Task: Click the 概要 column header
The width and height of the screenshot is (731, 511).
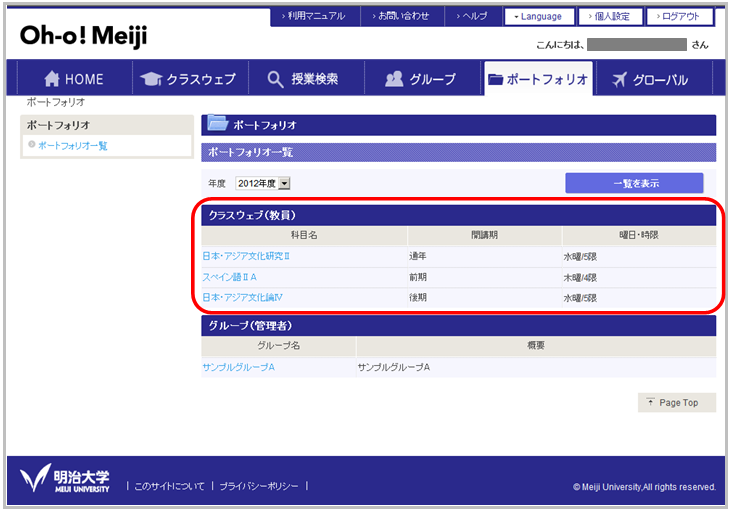Action: point(536,345)
